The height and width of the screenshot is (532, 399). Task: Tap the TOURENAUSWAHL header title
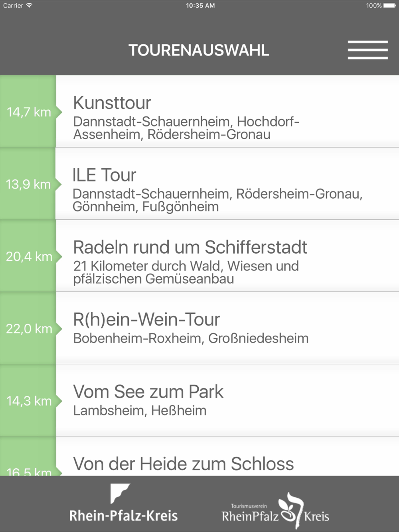click(199, 50)
